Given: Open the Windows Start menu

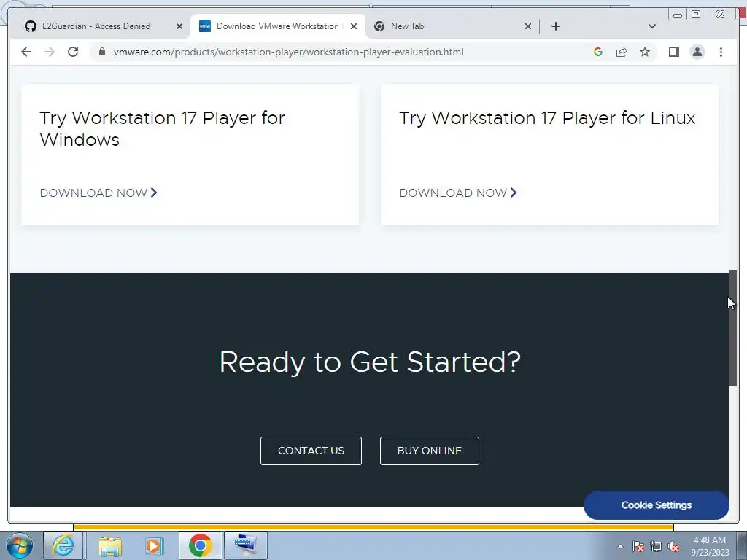Looking at the screenshot, I should tap(20, 545).
